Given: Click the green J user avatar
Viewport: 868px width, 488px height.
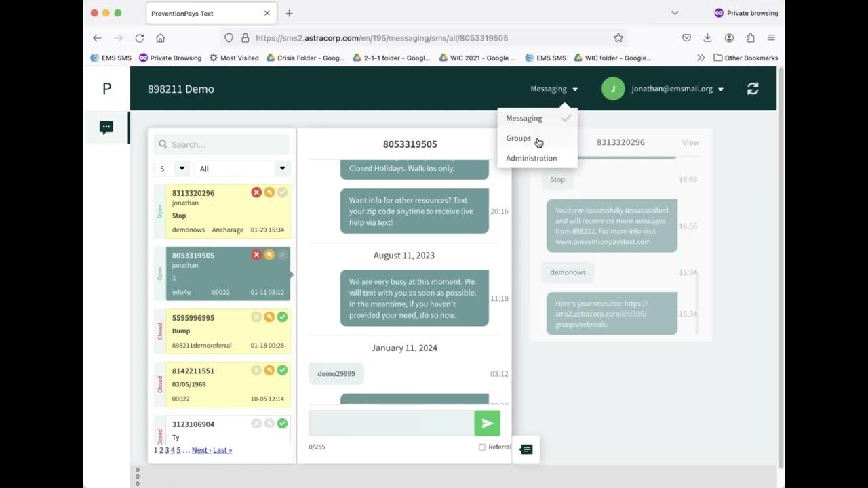Looking at the screenshot, I should click(x=613, y=89).
